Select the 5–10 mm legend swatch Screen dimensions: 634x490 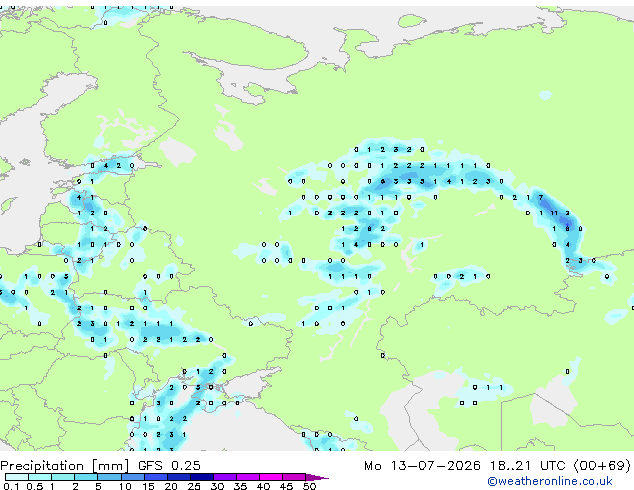[110, 477]
